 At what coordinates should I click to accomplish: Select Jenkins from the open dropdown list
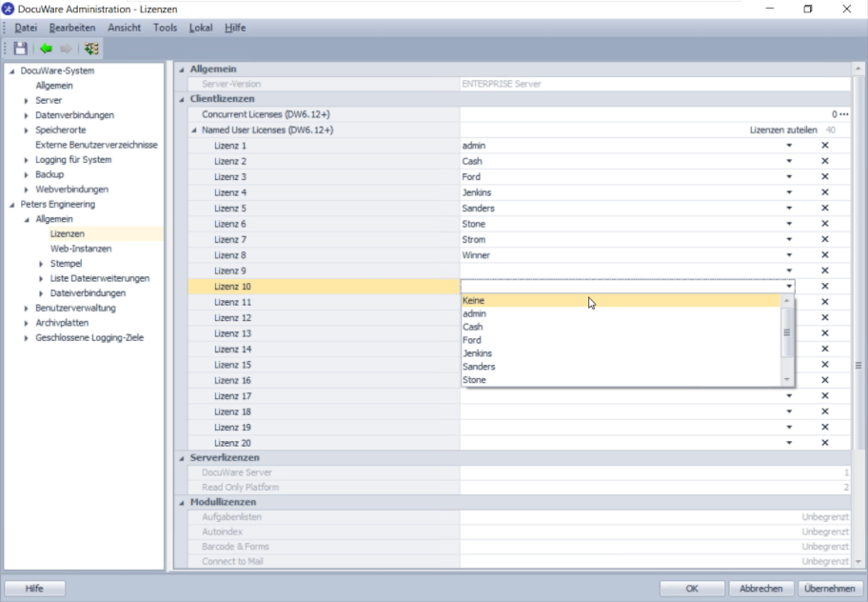tap(476, 353)
